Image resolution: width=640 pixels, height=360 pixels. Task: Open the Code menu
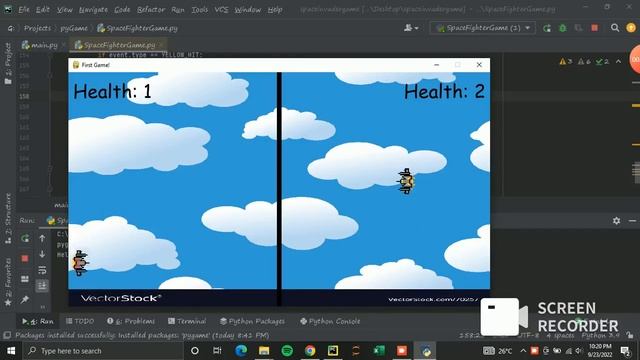[x=122, y=9]
